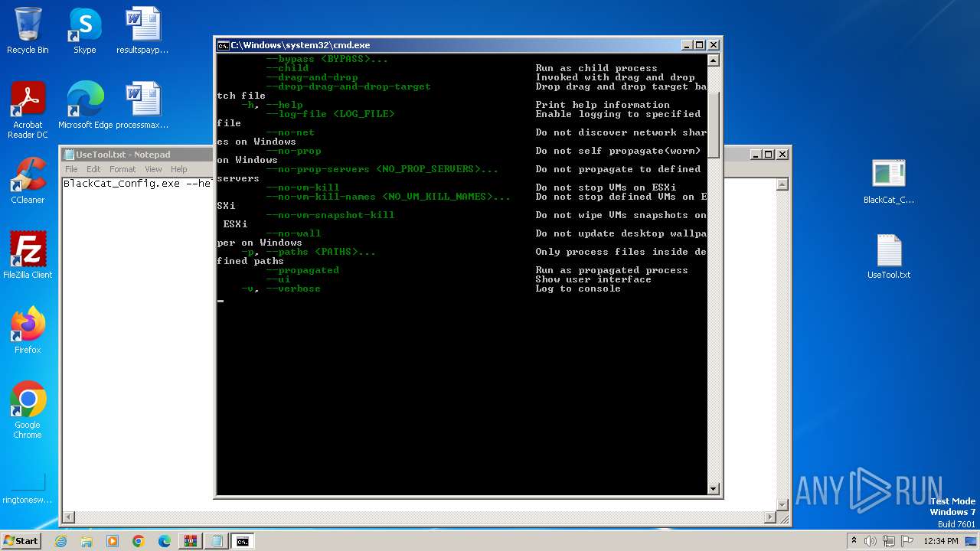The height and width of the screenshot is (551, 980).
Task: Open Windows Explorer from the taskbar
Action: click(87, 541)
